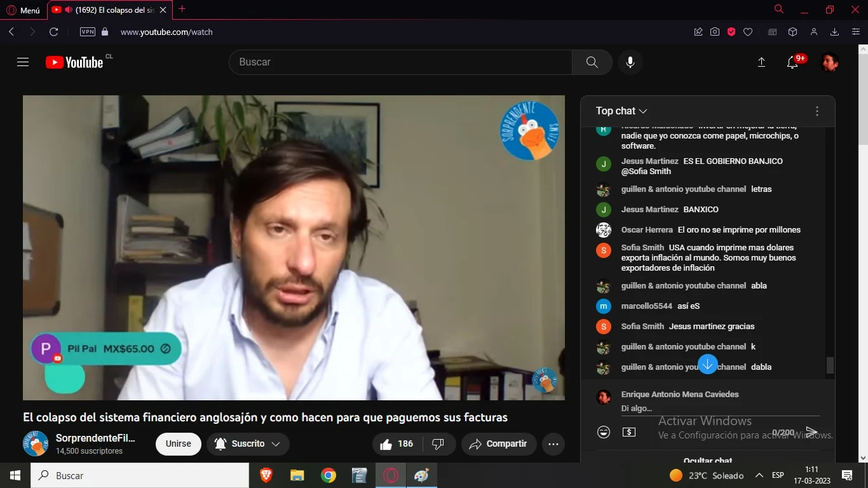The height and width of the screenshot is (488, 868).
Task: Click the Unirse membership button
Action: pyautogui.click(x=179, y=444)
